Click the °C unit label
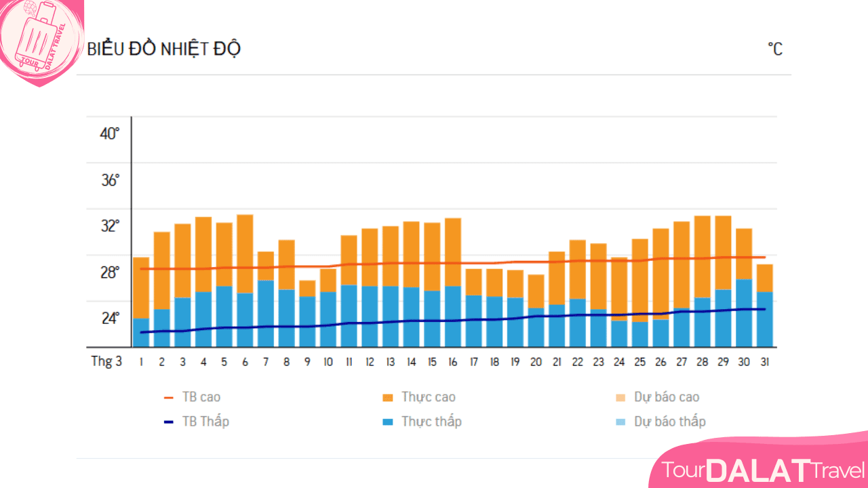Image resolution: width=868 pixels, height=488 pixels. [x=774, y=49]
